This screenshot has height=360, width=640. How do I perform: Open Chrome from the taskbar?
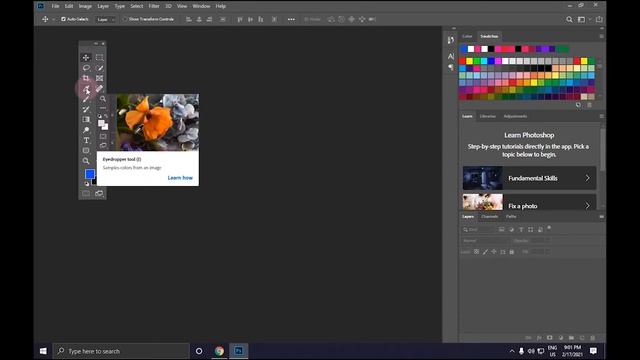pyautogui.click(x=219, y=351)
